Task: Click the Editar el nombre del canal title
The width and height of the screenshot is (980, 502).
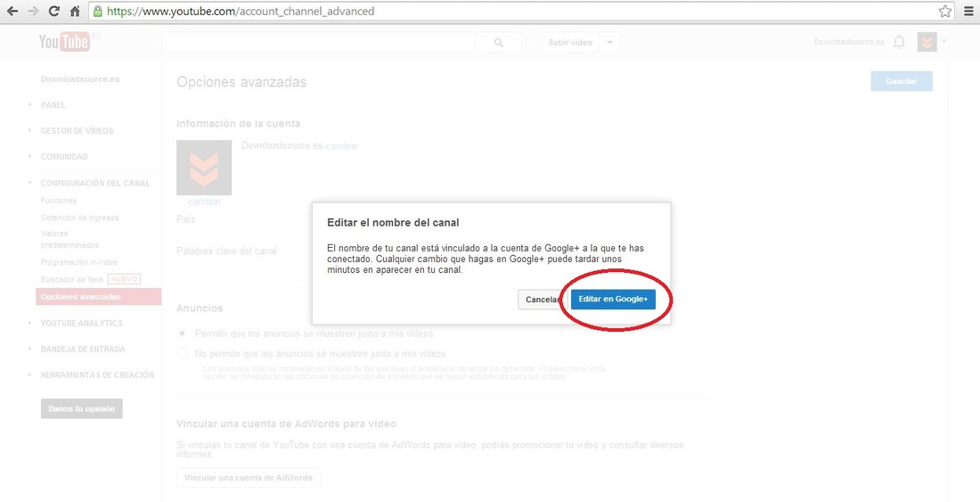Action: click(x=393, y=223)
